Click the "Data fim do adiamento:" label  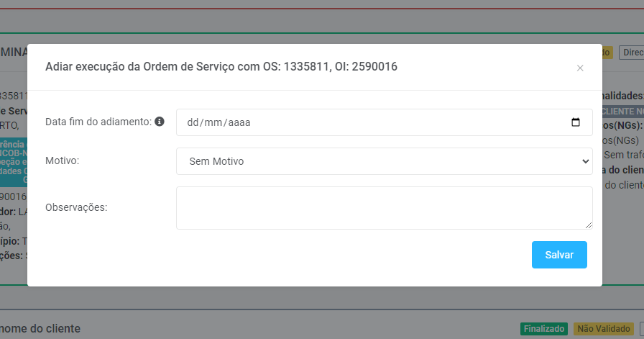click(98, 122)
